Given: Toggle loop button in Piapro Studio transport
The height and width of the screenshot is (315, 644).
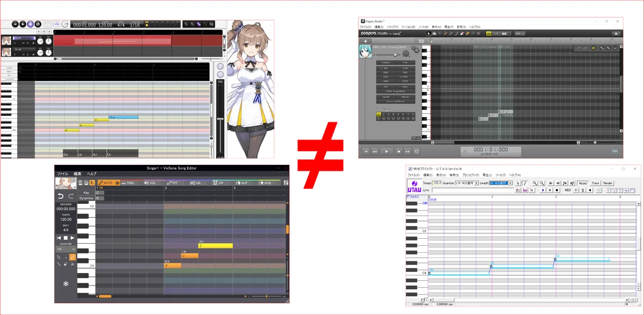Looking at the screenshot, I should 416,151.
